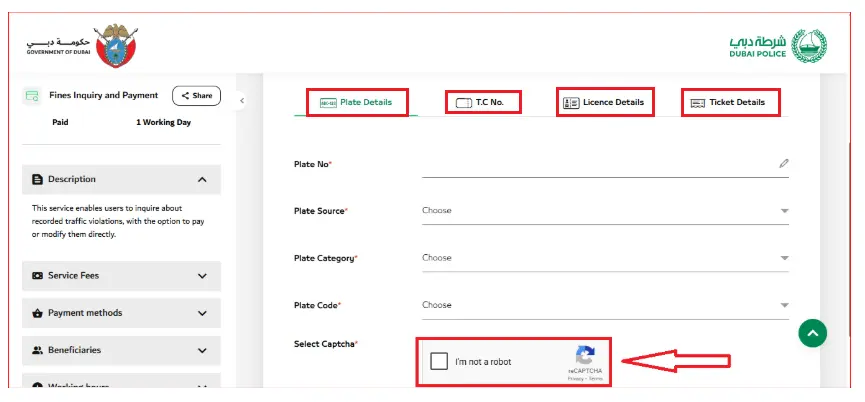
Task: Expand the Service Fees section
Action: [x=121, y=276]
